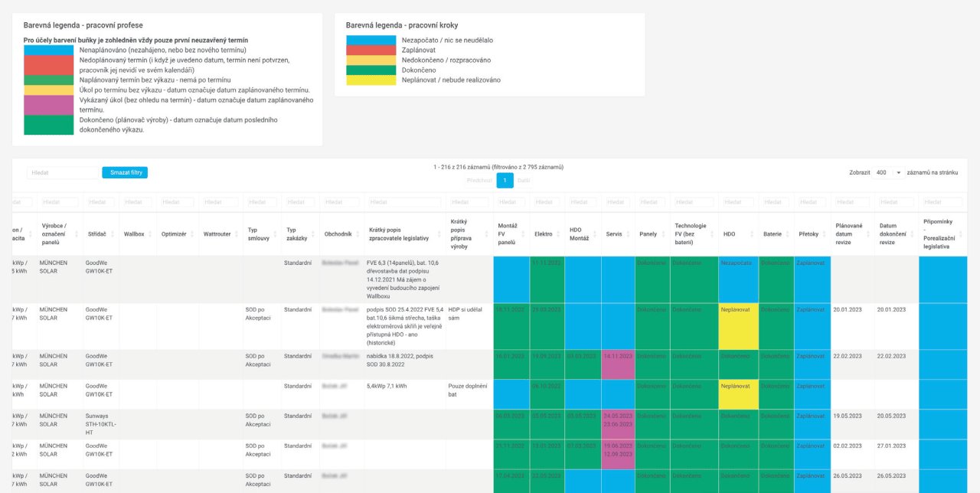Go to page 1 in pagination
980x493 pixels.
(505, 181)
